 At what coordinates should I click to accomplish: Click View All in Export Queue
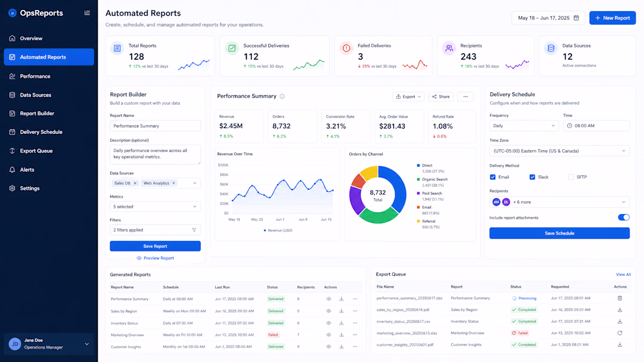[x=623, y=275]
